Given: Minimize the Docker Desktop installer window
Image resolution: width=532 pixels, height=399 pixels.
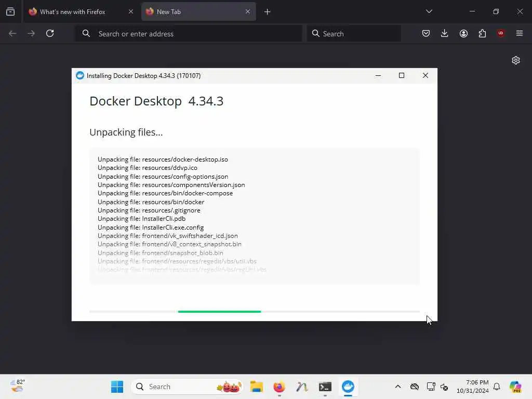Looking at the screenshot, I should tap(378, 75).
